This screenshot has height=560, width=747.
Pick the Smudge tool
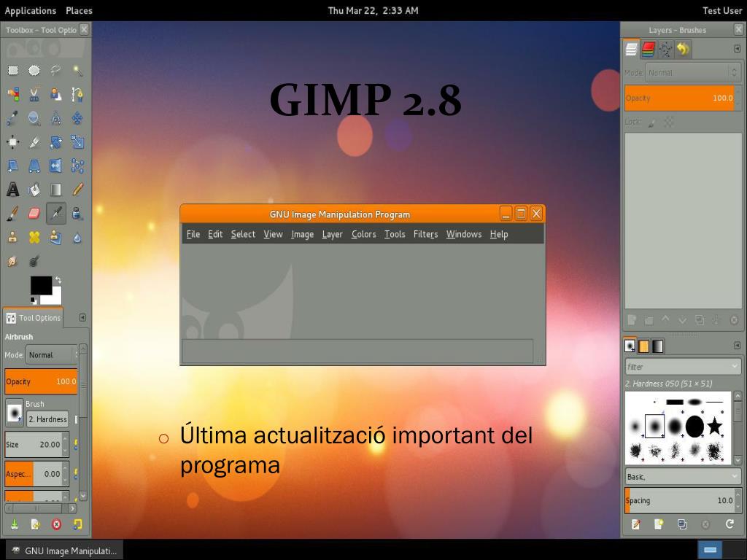pyautogui.click(x=13, y=261)
